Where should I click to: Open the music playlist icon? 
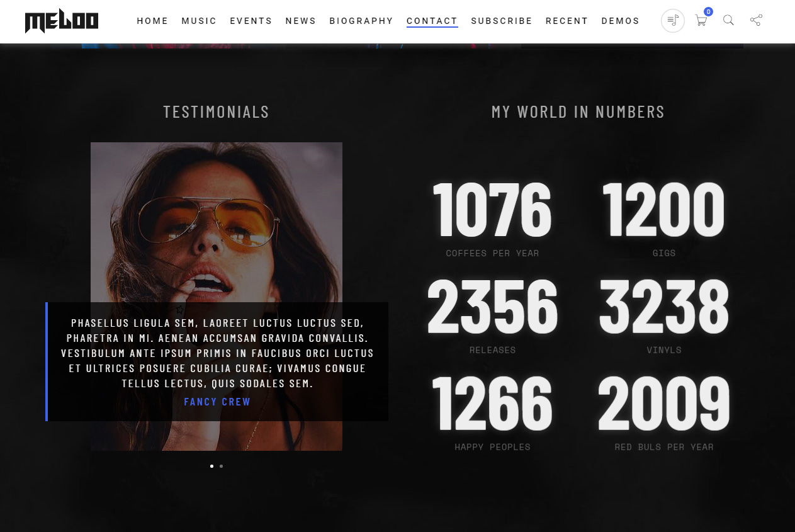coord(672,21)
